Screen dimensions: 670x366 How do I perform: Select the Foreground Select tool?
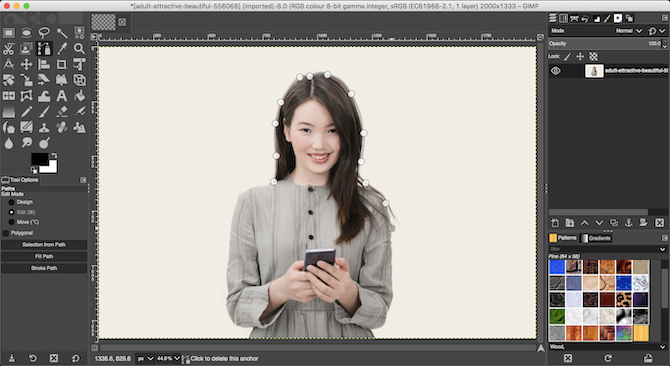26,48
